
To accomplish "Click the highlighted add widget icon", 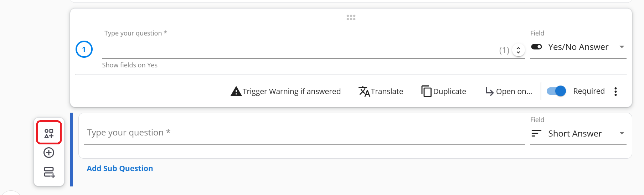I will pos(49,133).
